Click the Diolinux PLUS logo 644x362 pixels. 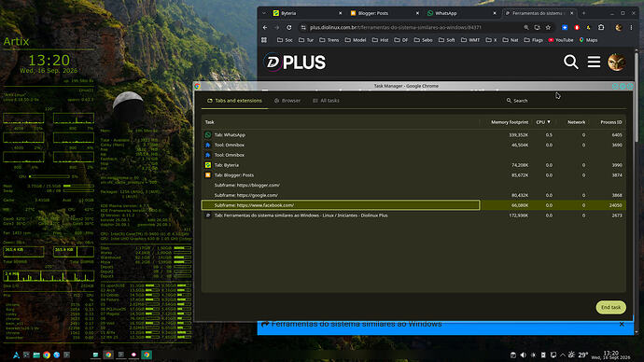pos(295,63)
